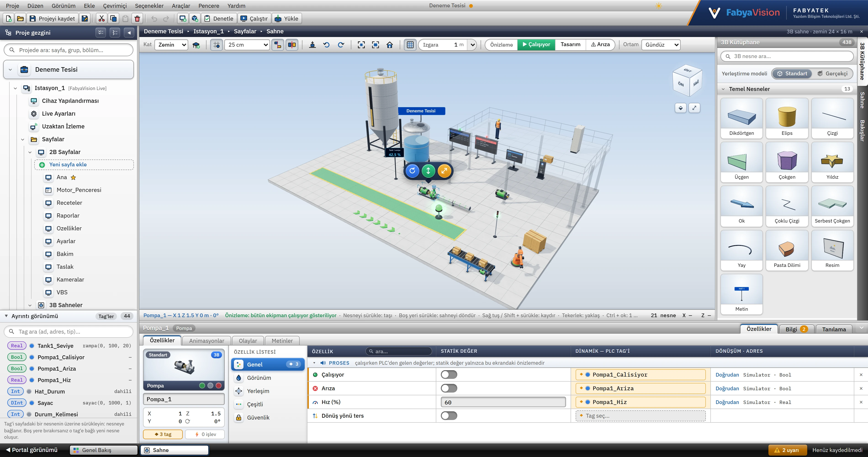Collapse project navigator panel arrow
The width and height of the screenshot is (868, 457).
click(129, 33)
